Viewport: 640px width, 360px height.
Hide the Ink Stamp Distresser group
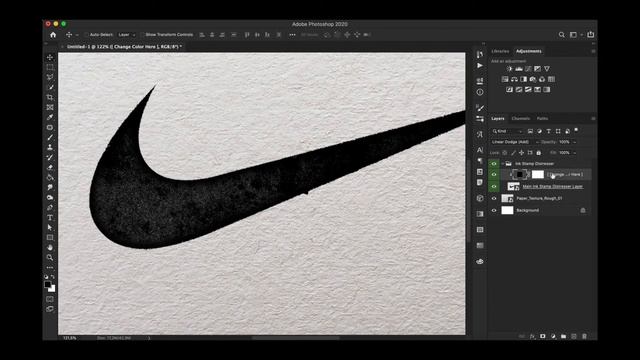[494, 164]
